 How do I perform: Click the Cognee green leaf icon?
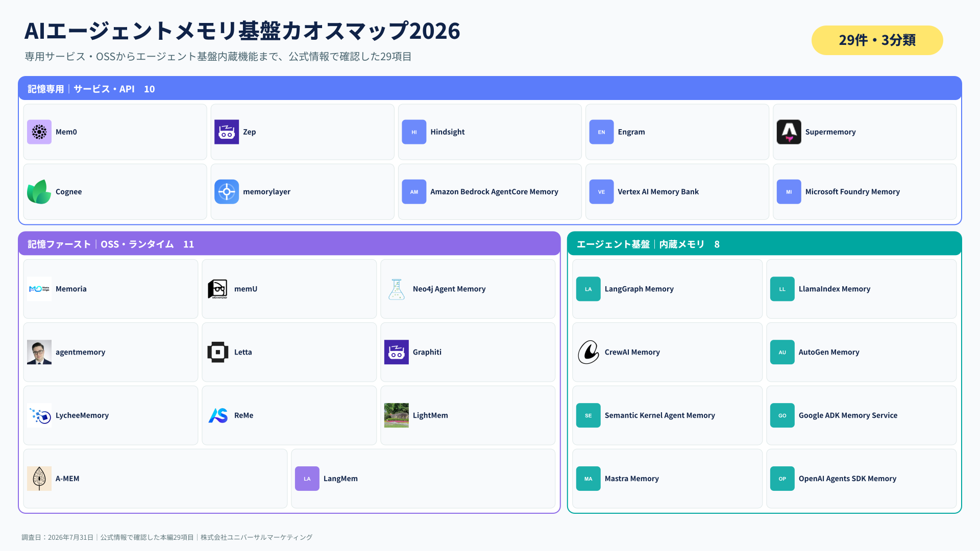coord(39,192)
